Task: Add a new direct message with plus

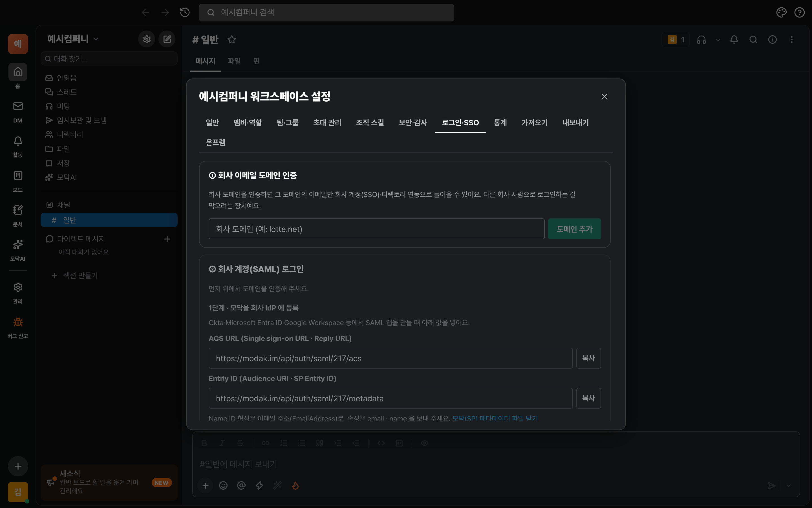Action: pyautogui.click(x=167, y=239)
